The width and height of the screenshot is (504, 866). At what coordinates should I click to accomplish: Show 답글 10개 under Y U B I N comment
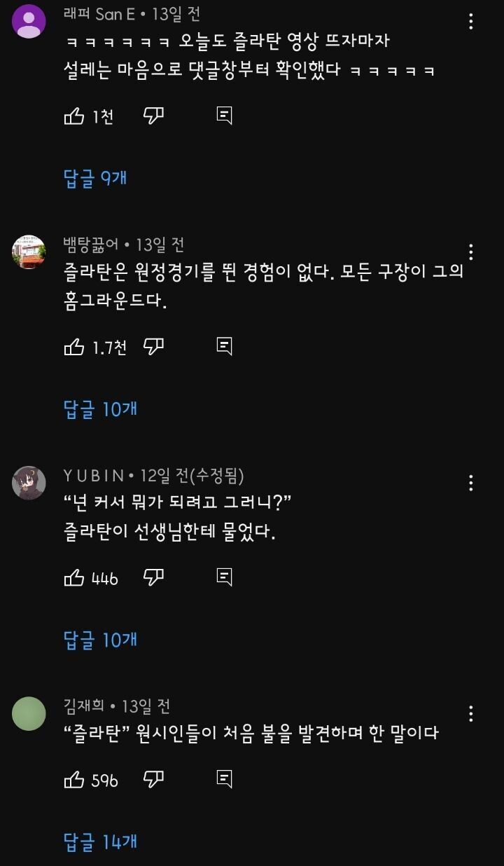coord(100,639)
